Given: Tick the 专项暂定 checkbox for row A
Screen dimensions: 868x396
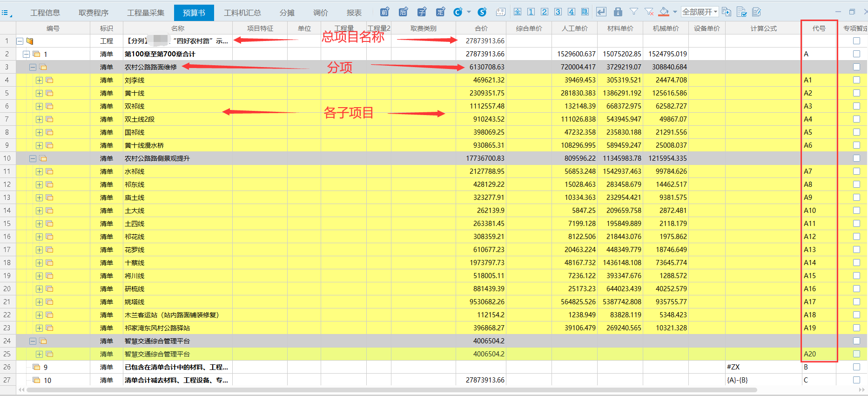Looking at the screenshot, I should (x=856, y=54).
